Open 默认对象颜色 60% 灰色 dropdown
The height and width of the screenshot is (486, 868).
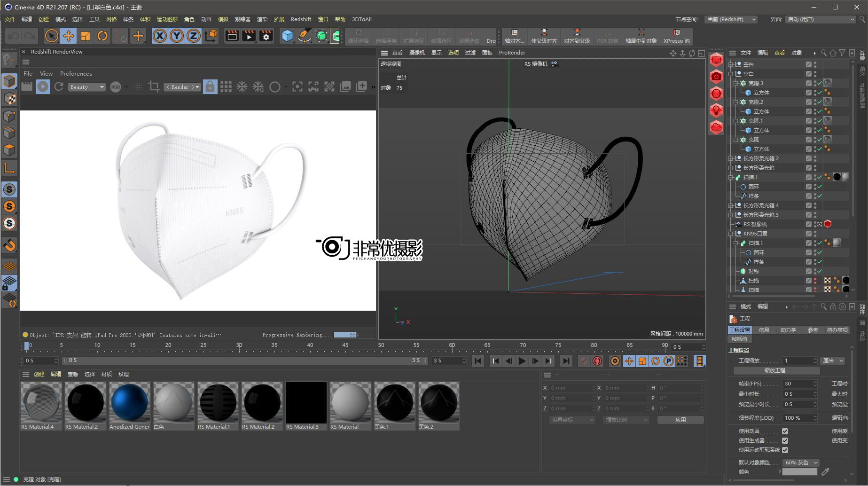801,462
